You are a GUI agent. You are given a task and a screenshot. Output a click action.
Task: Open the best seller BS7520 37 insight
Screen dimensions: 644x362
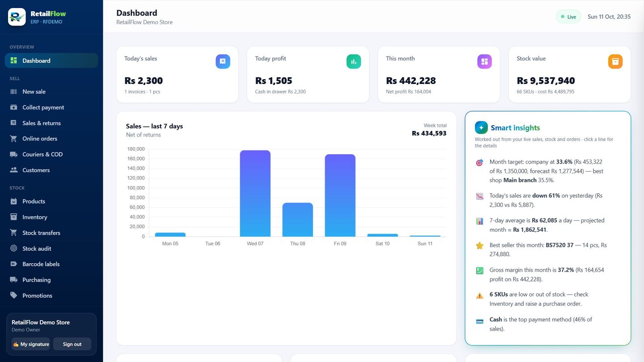548,249
